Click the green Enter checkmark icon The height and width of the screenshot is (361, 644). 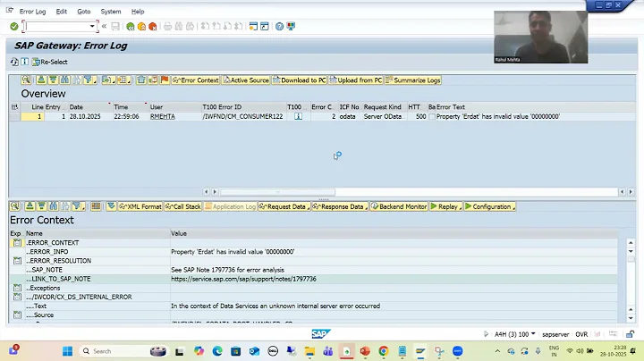click(x=14, y=26)
